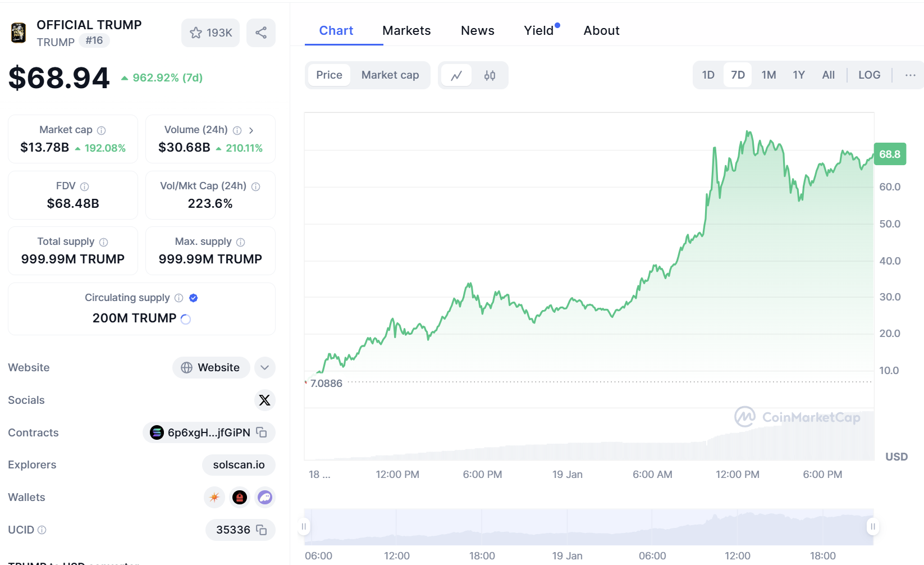Click the 68.8 current price label
The image size is (924, 565).
point(890,154)
